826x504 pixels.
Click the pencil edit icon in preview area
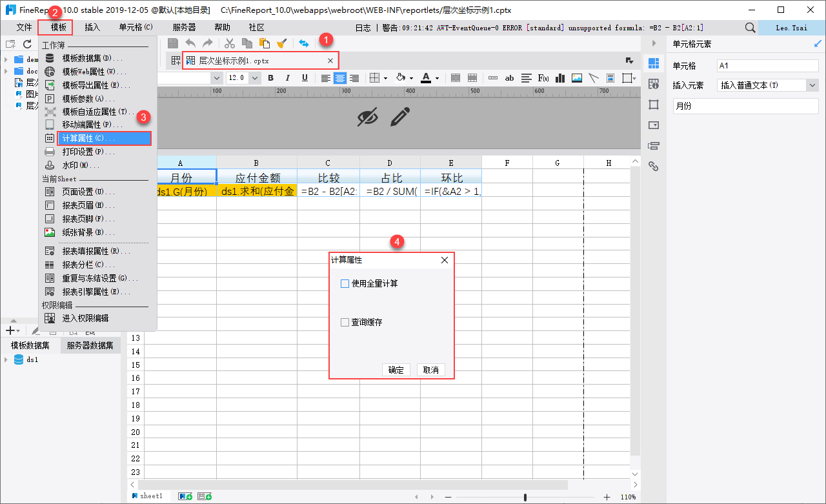pyautogui.click(x=400, y=117)
